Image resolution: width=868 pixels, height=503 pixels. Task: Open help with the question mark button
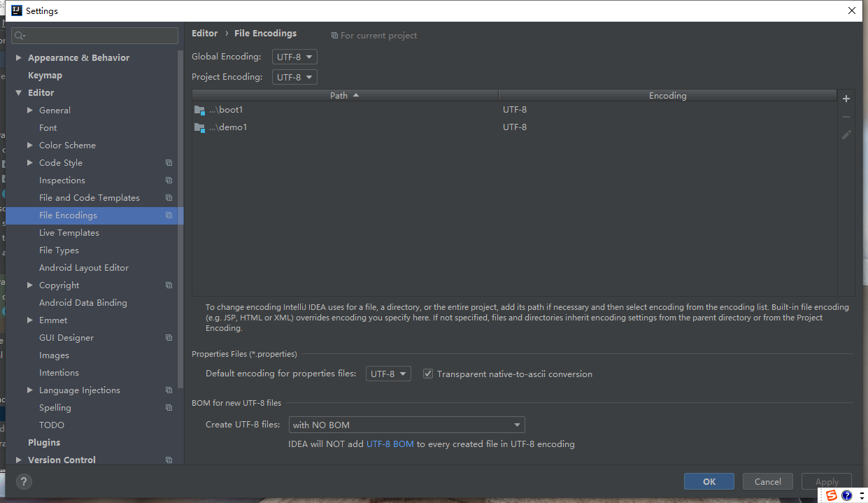[x=24, y=481]
